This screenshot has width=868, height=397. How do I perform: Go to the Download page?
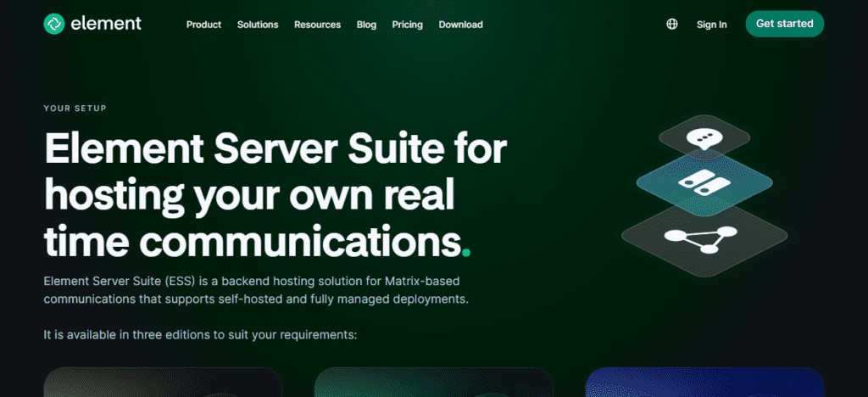(x=460, y=25)
